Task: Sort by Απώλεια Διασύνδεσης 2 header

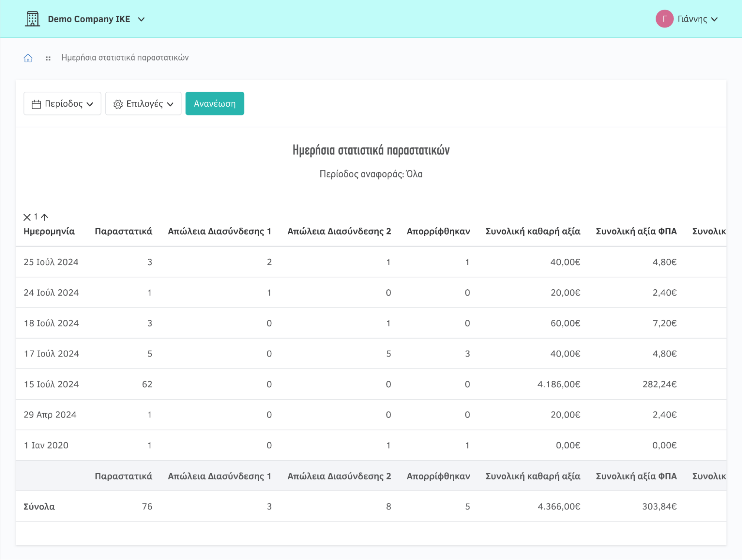Action: click(x=339, y=231)
